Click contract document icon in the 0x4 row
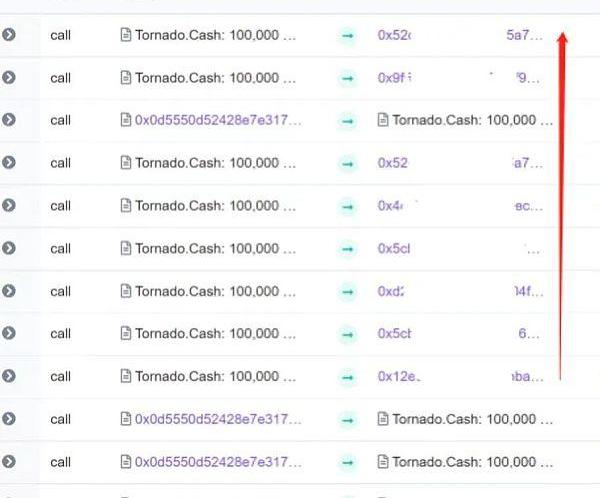 [126, 205]
